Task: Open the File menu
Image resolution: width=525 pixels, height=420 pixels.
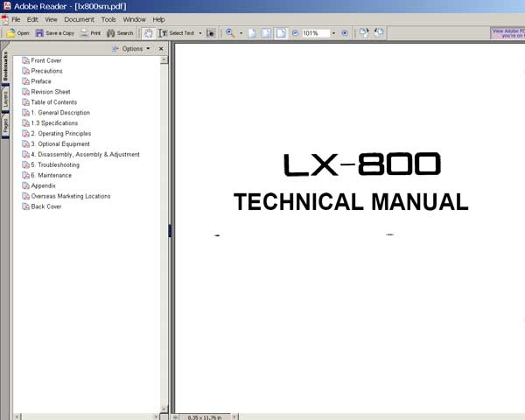Action: point(16,19)
